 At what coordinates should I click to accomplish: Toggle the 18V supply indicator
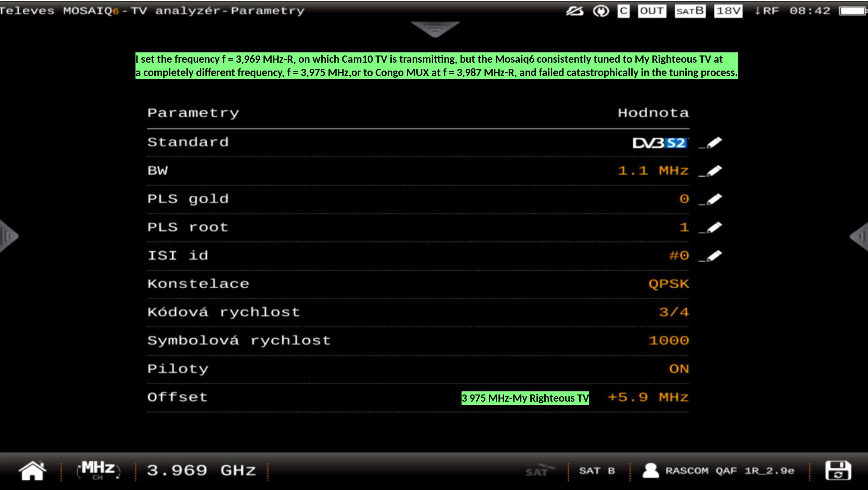pyautogui.click(x=728, y=11)
